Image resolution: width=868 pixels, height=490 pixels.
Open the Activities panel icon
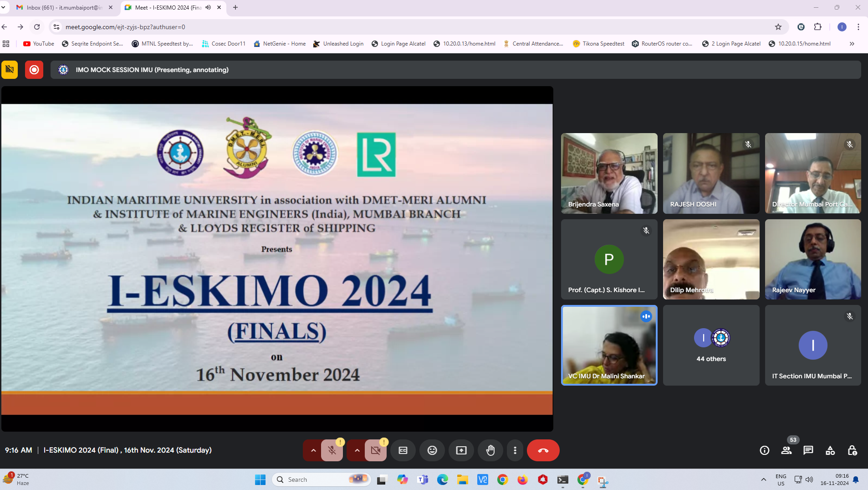click(x=830, y=450)
